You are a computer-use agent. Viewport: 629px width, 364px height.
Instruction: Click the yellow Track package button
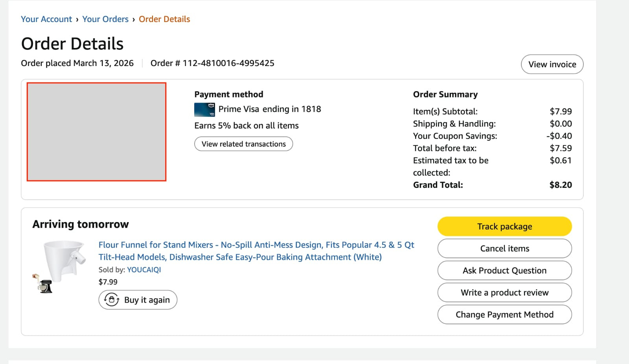click(x=504, y=226)
